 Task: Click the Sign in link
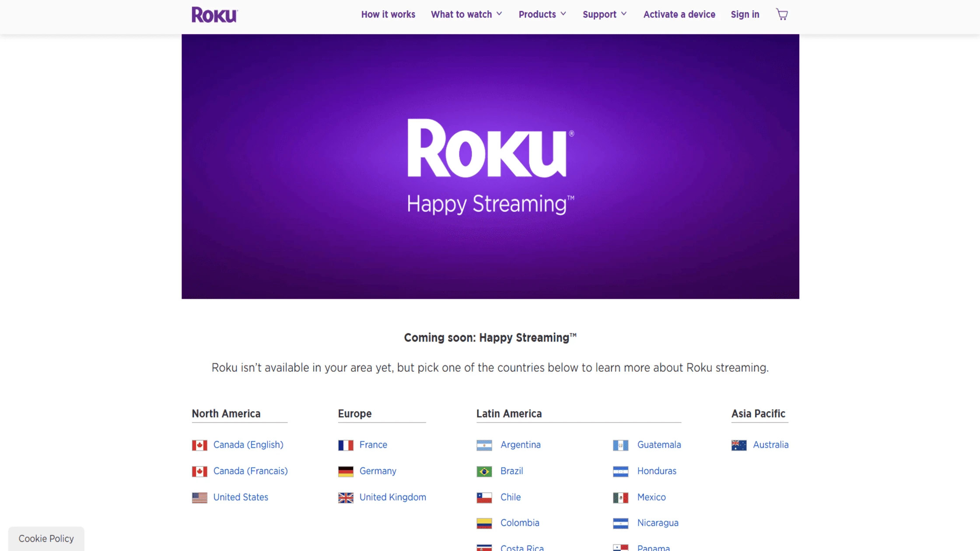pos(745,14)
